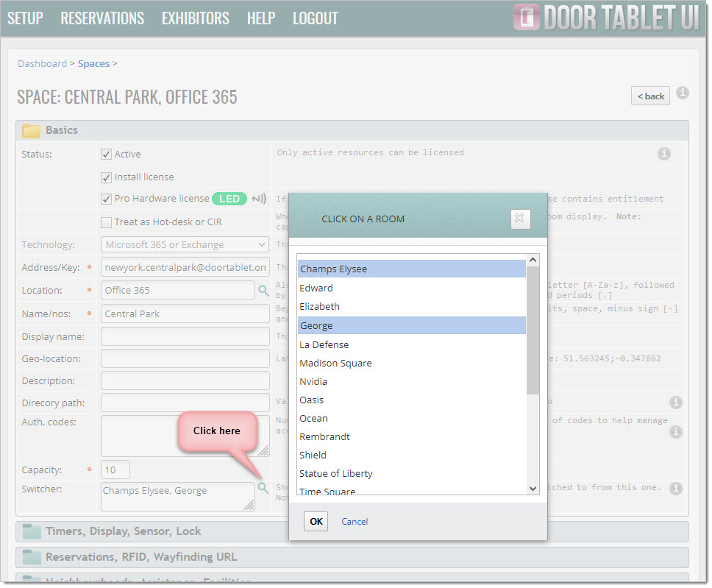Screen dimensions: 712x588
Task: Open the Reservations menu
Action: (102, 18)
